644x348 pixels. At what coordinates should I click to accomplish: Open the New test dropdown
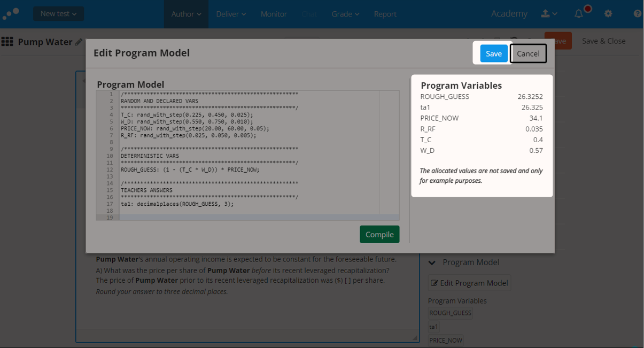click(x=58, y=14)
